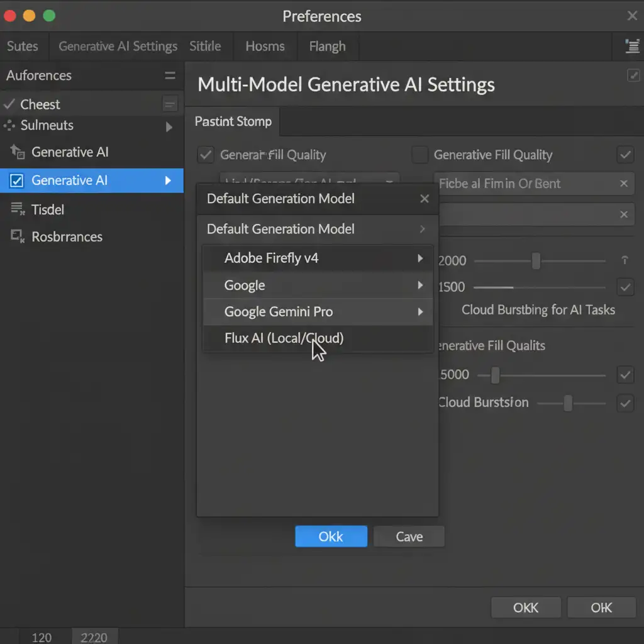Expand the Adobe Firefly v4 submenu arrow

[420, 258]
